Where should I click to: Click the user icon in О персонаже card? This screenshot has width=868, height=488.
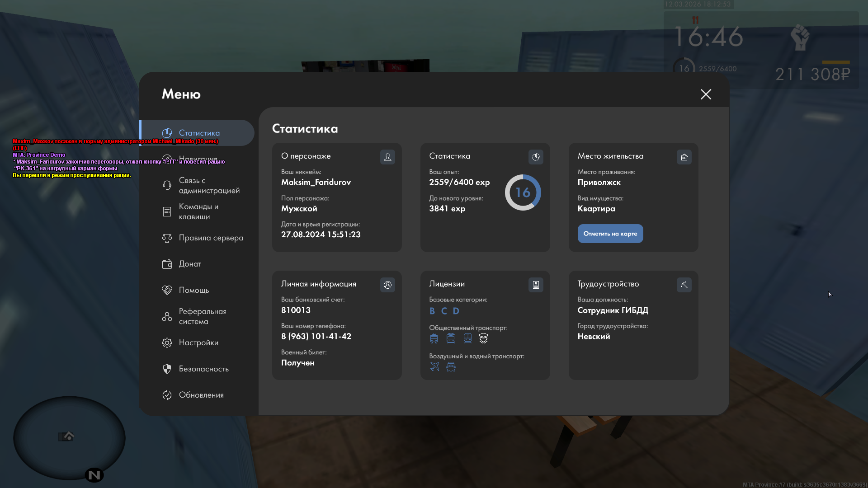[387, 157]
